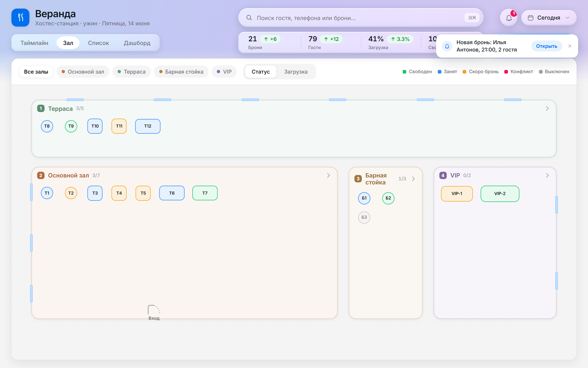Select table Т10 on the terrace
The height and width of the screenshot is (368, 588).
(95, 126)
